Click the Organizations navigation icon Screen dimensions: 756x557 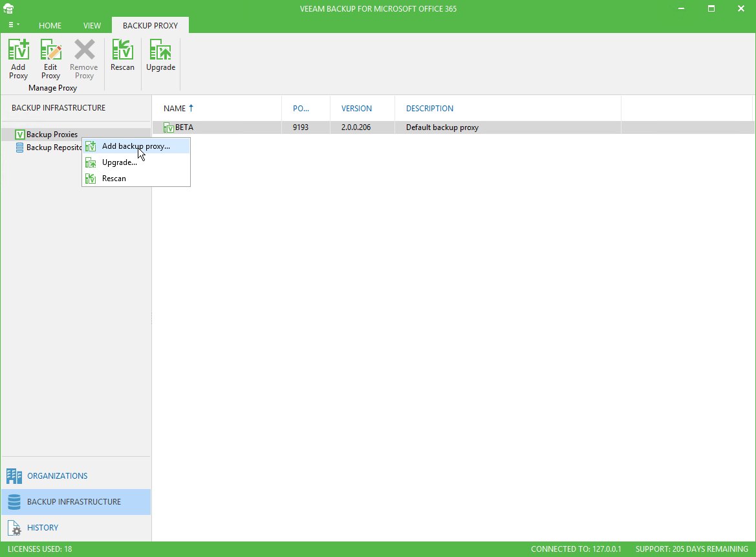tap(14, 476)
